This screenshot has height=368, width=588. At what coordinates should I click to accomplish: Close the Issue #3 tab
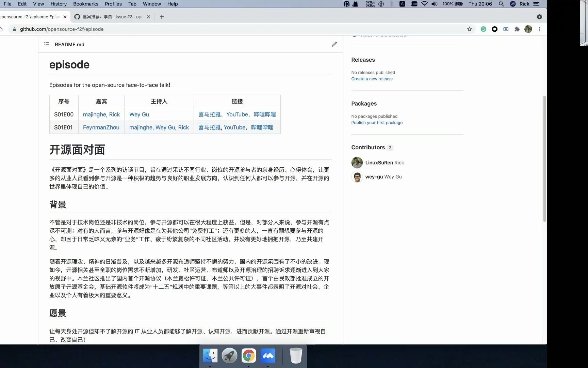point(148,17)
